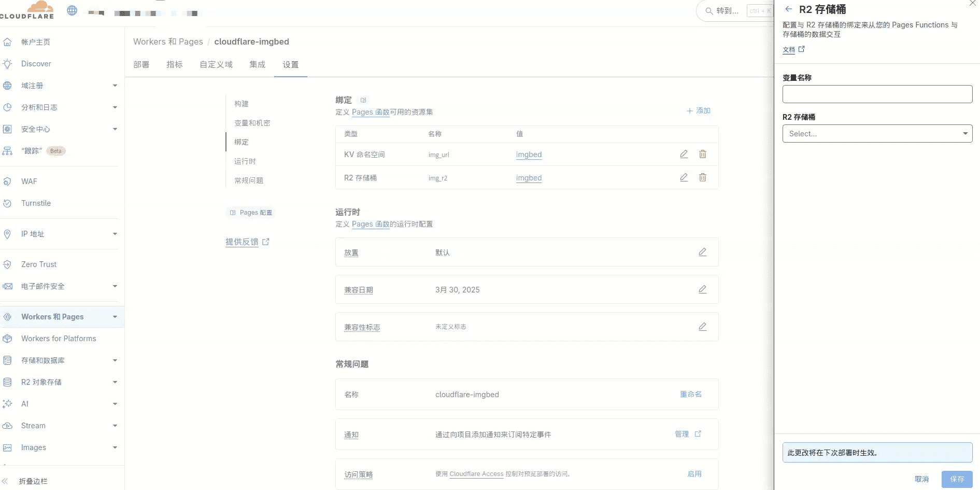
Task: Switch to the 自定义域 tab
Action: coord(216,65)
